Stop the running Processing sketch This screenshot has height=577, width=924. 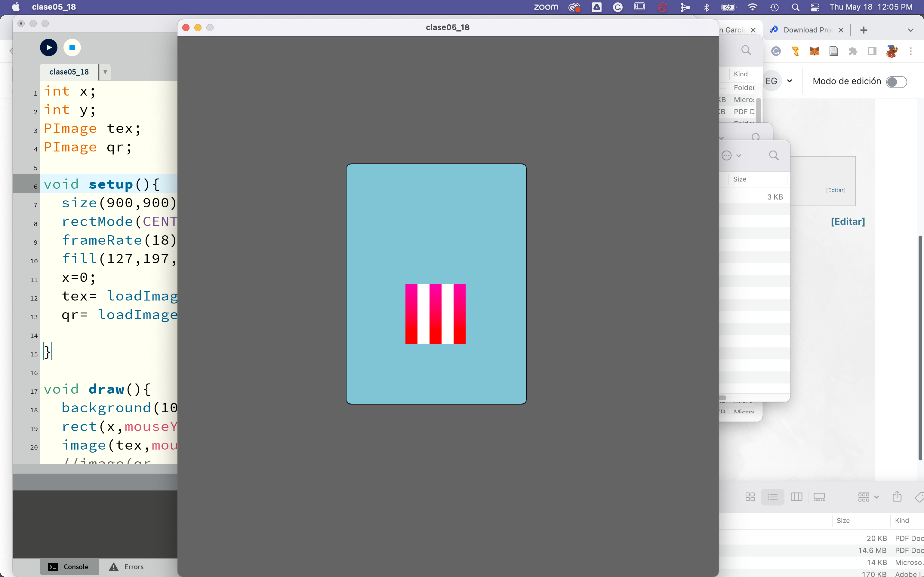tap(72, 48)
